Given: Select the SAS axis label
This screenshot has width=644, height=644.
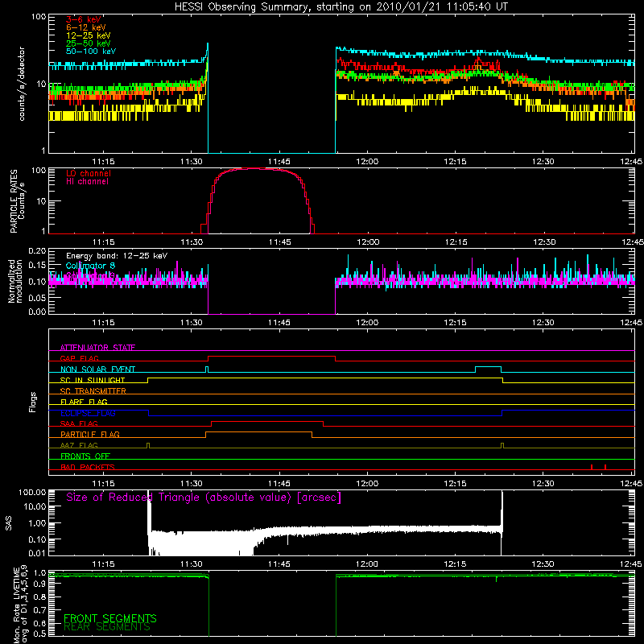Looking at the screenshot, I should (x=9, y=522).
